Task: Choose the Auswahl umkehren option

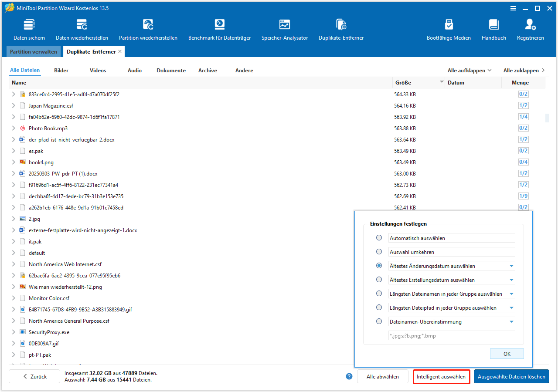Action: (379, 252)
